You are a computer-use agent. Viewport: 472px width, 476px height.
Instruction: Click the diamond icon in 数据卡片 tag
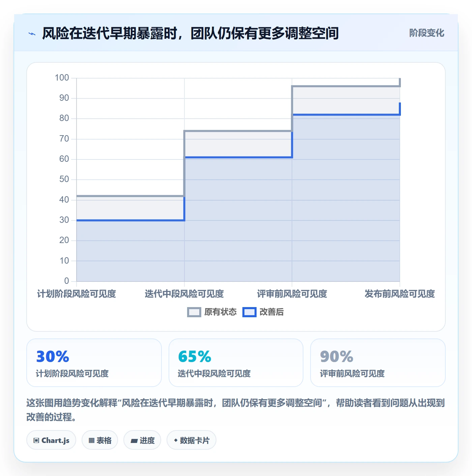(x=176, y=440)
